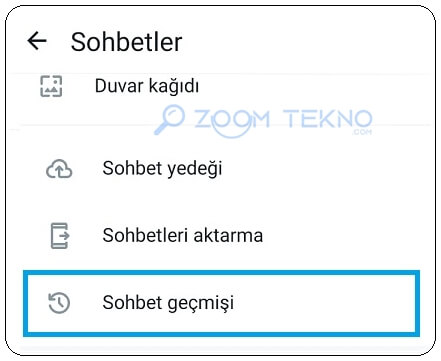Tap the phone transfer arrow icon
This screenshot has height=361, width=441.
[60, 236]
